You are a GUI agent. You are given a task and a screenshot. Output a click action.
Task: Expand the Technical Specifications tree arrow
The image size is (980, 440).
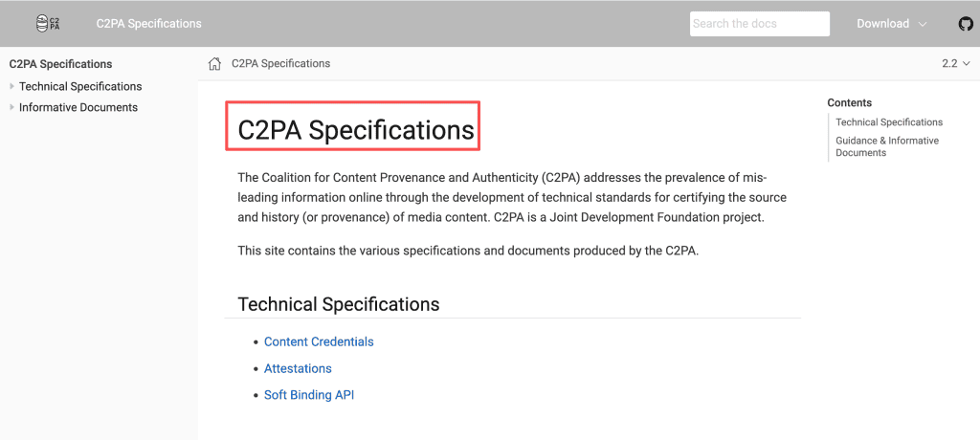click(11, 86)
